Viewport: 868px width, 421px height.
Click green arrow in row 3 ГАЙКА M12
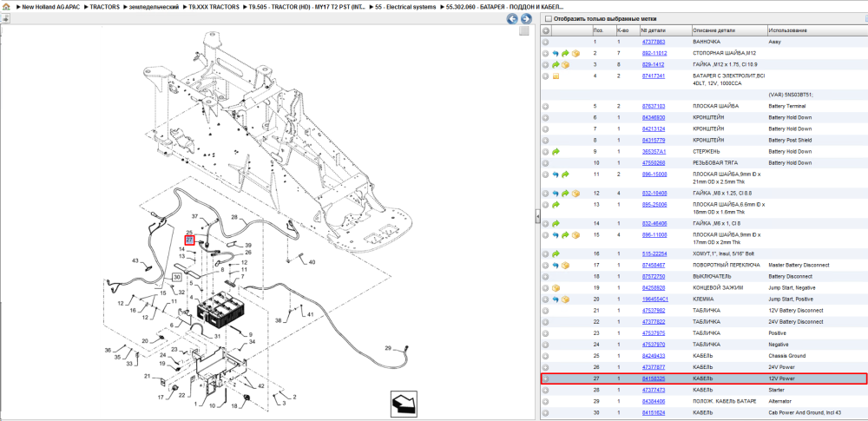pyautogui.click(x=556, y=65)
